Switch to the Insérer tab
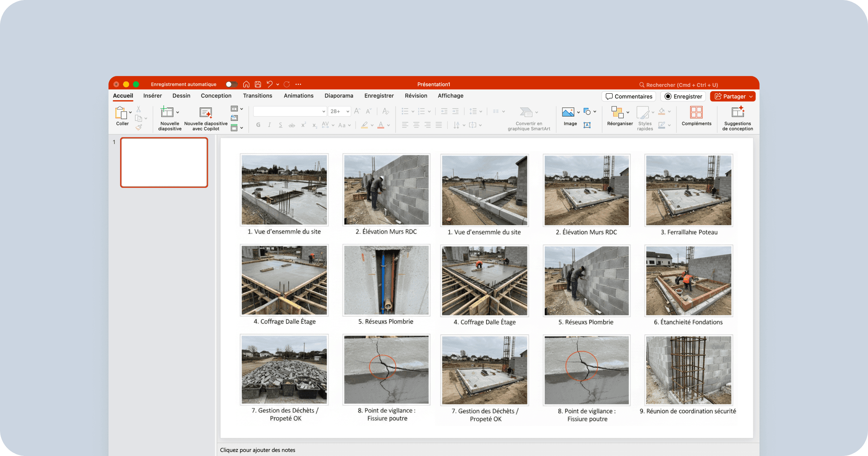 point(152,96)
